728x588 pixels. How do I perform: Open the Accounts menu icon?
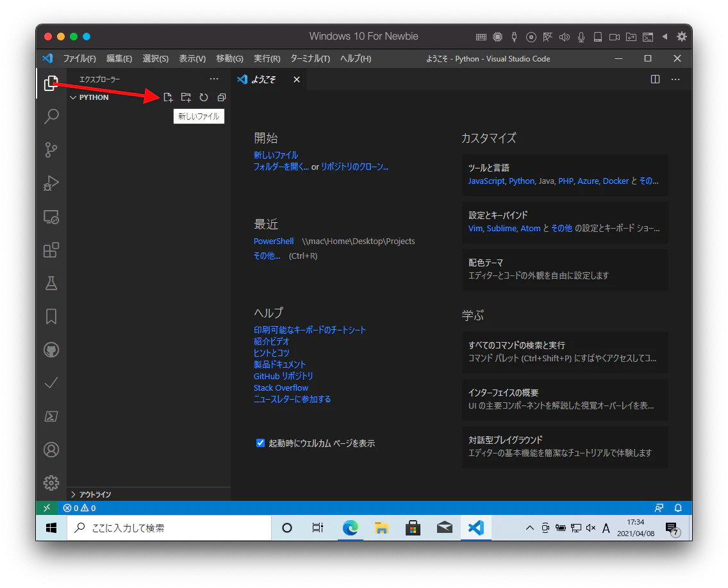click(x=51, y=450)
